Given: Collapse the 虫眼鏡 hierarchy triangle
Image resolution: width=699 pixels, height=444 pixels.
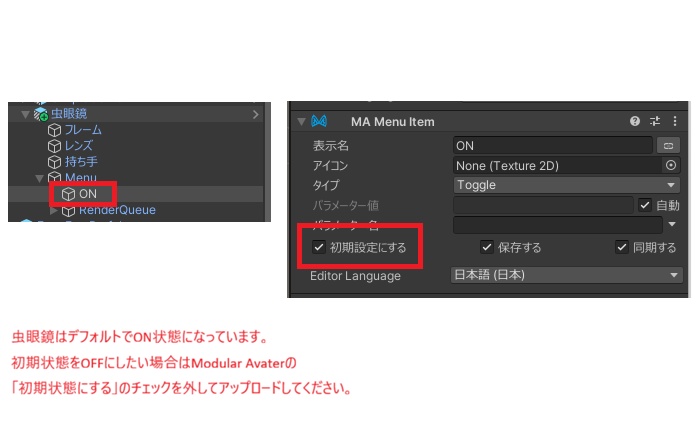Looking at the screenshot, I should pos(26,115).
